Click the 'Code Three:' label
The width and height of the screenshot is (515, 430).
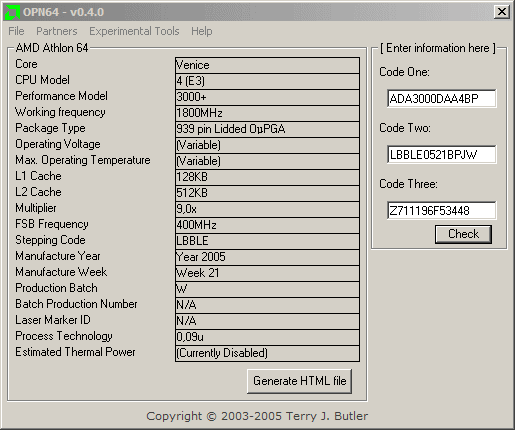pos(408,184)
